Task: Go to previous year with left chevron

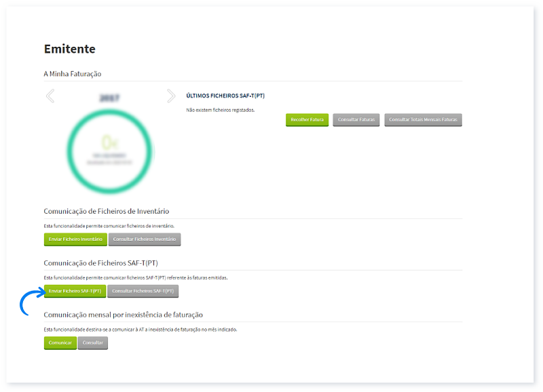Action: [50, 96]
